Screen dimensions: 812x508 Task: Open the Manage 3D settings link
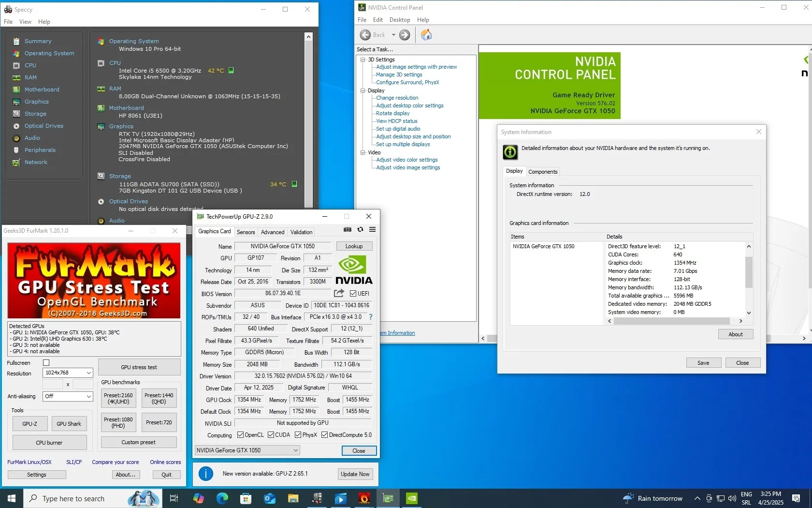399,75
